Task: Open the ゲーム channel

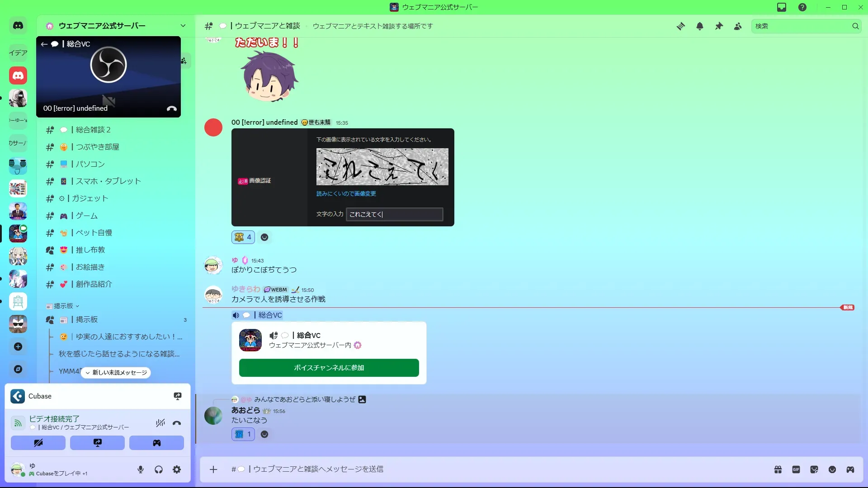Action: [x=86, y=216]
